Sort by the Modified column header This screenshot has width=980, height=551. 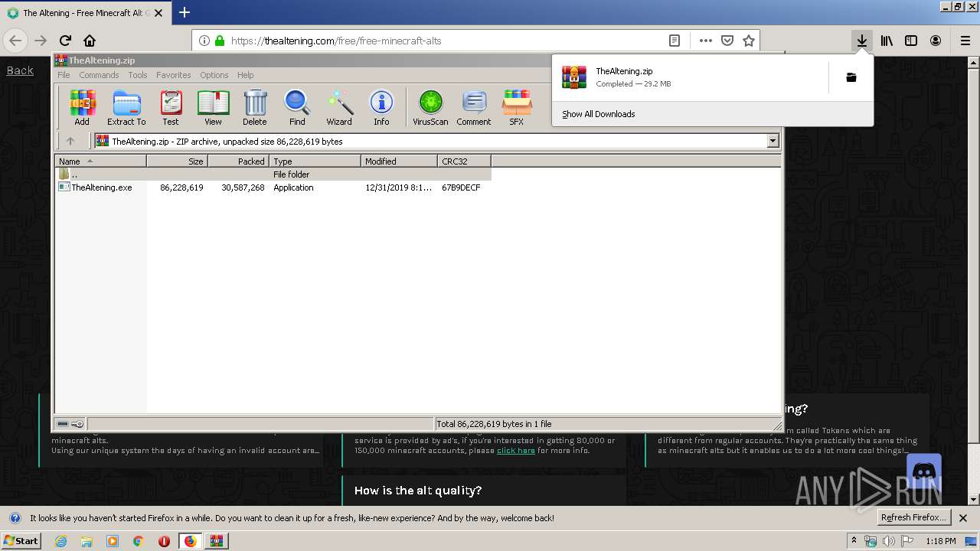(399, 161)
